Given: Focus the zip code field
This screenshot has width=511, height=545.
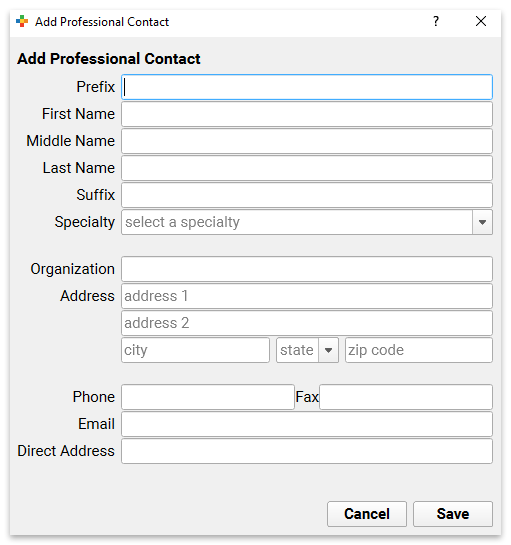Looking at the screenshot, I should [419, 350].
